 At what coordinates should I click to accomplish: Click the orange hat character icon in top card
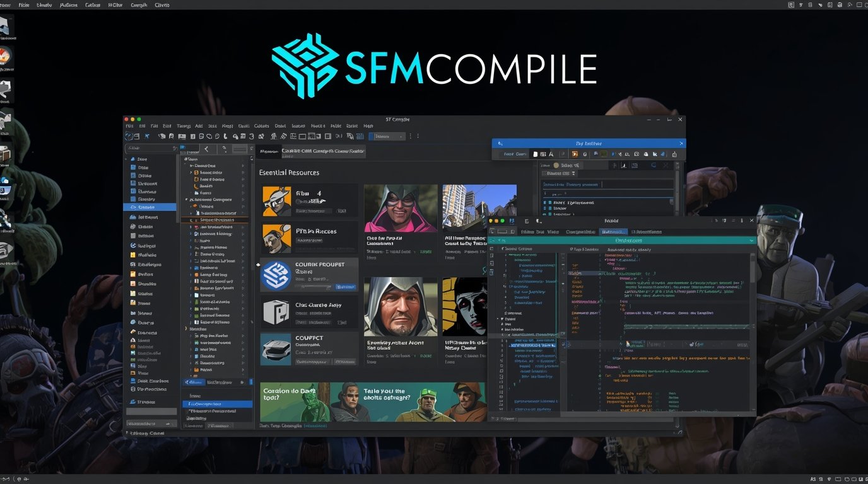click(x=276, y=201)
